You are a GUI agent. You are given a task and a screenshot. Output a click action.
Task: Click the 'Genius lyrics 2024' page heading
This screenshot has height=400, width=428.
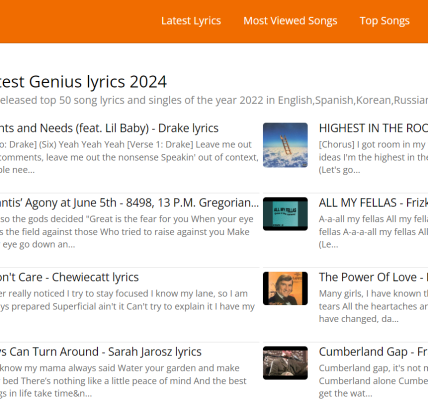pyautogui.click(x=83, y=82)
